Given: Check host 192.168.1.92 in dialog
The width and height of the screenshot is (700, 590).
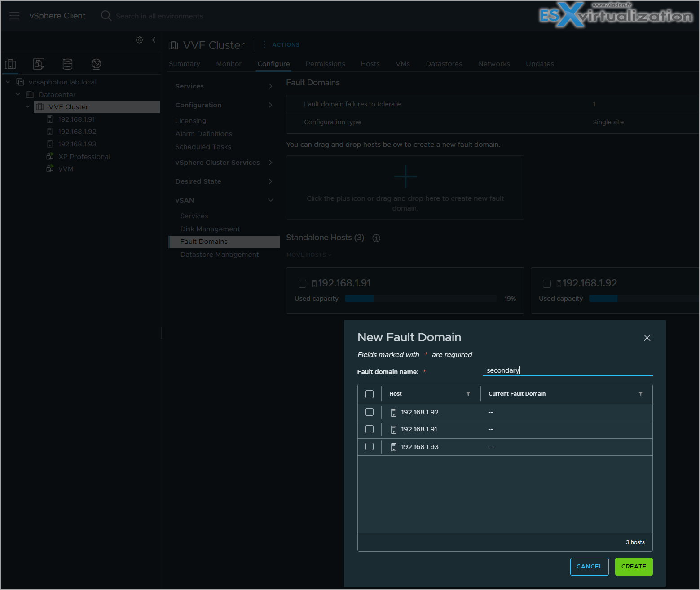Looking at the screenshot, I should point(370,412).
